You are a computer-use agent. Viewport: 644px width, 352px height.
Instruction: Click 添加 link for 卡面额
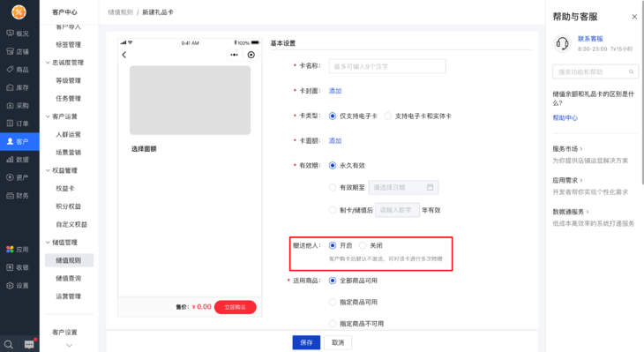[x=335, y=140]
